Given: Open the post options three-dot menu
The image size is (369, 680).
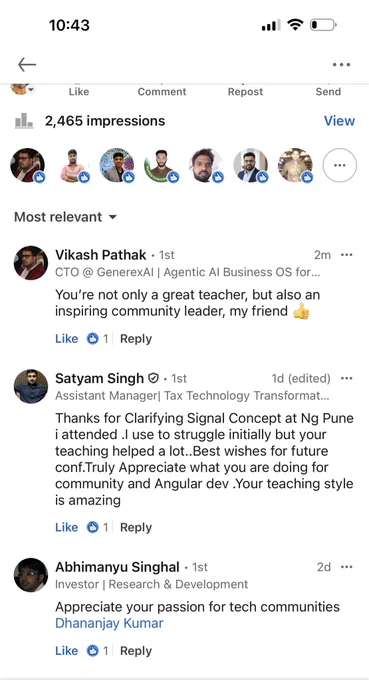Looking at the screenshot, I should coord(341,65).
